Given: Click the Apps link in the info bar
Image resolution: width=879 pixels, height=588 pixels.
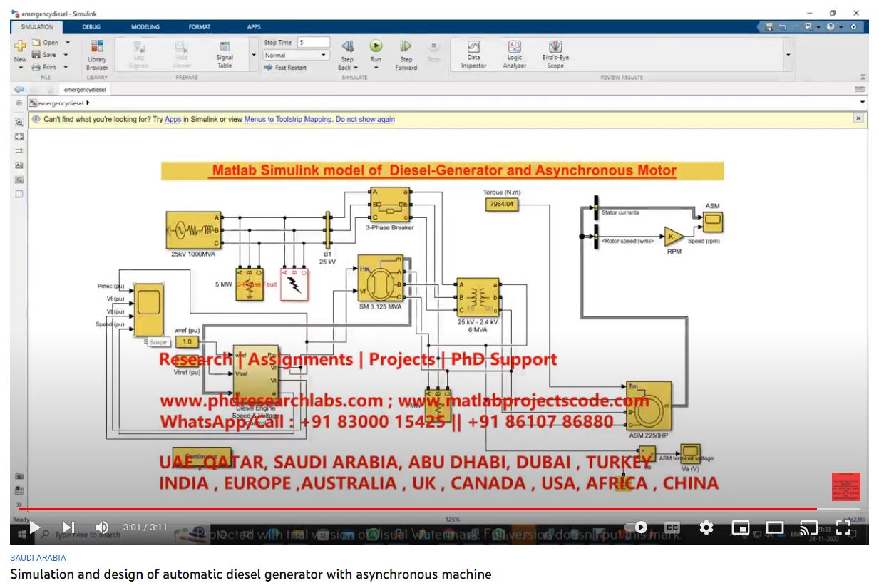Looking at the screenshot, I should (173, 120).
